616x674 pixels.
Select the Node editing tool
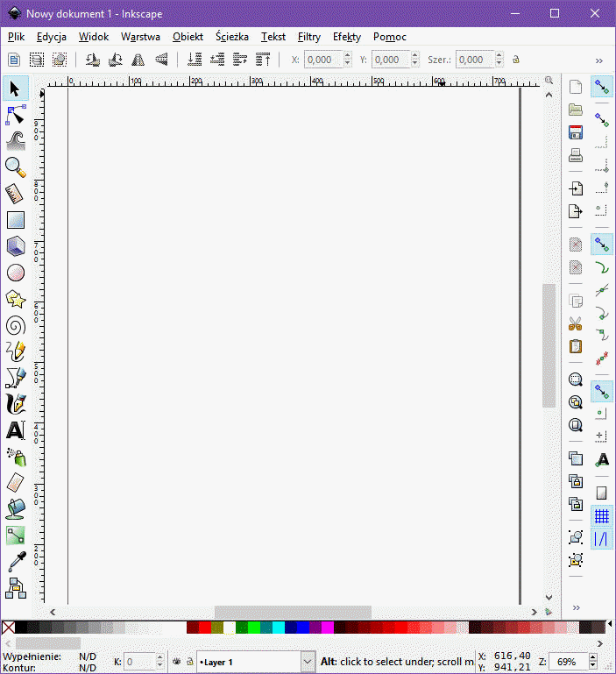tap(16, 114)
